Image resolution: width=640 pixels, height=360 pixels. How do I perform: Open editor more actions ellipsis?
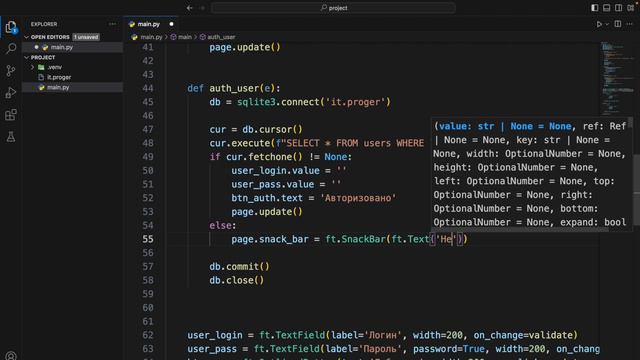coord(629,24)
